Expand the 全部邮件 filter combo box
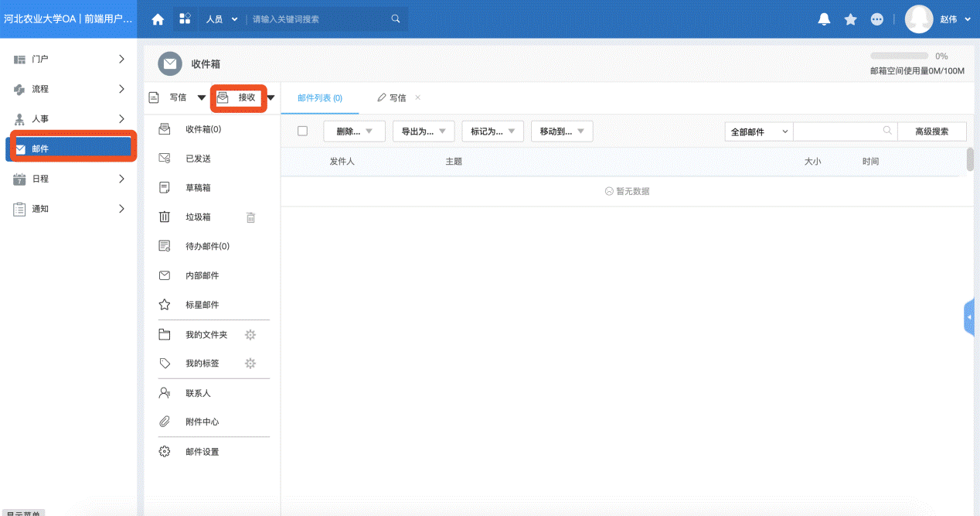Viewport: 980px width, 516px height. [759, 132]
